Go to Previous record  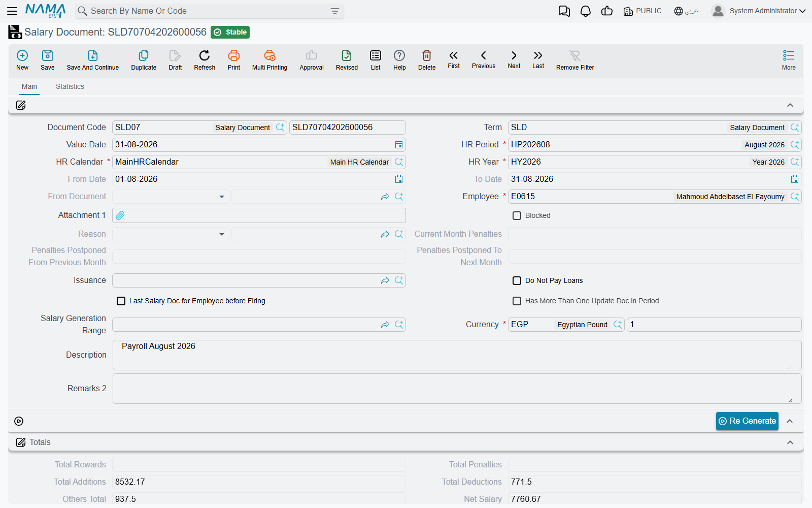pyautogui.click(x=484, y=59)
